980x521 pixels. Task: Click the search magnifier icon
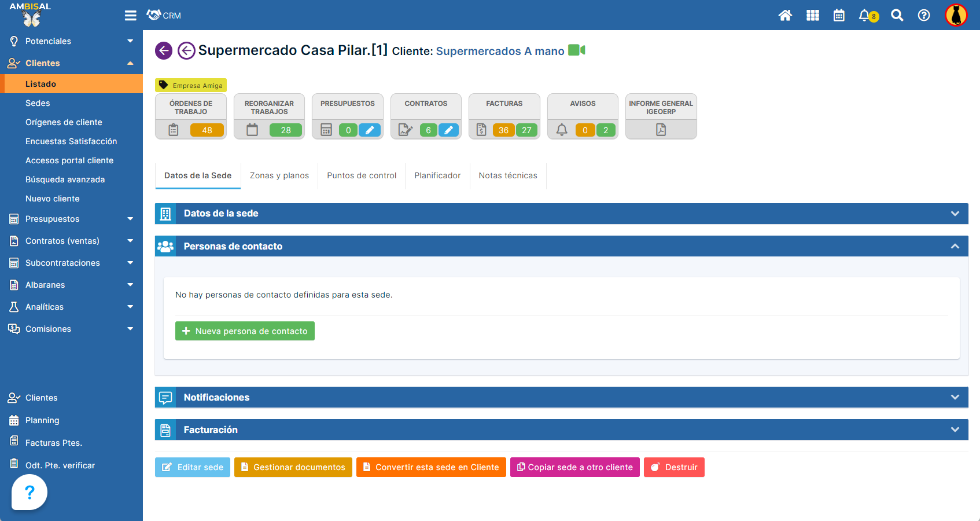(897, 16)
